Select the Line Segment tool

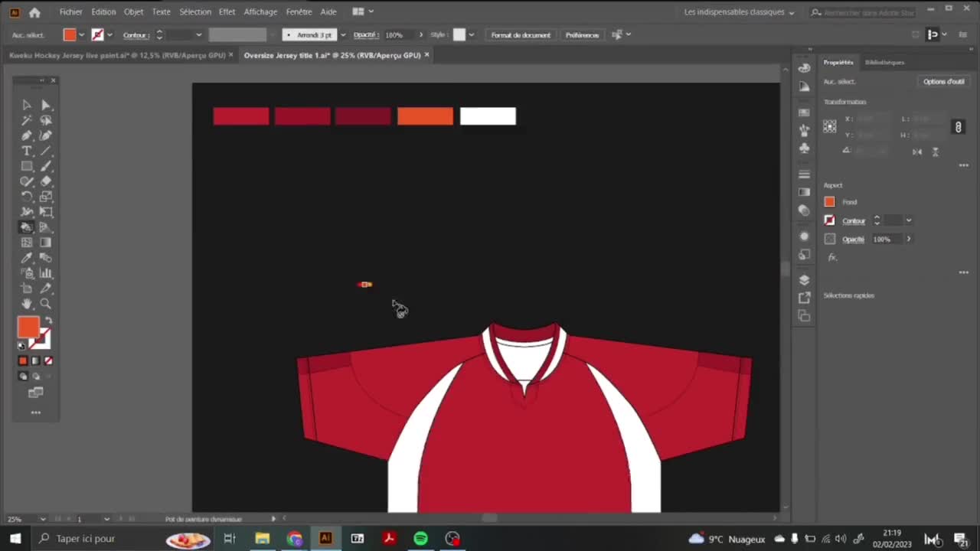pyautogui.click(x=45, y=151)
